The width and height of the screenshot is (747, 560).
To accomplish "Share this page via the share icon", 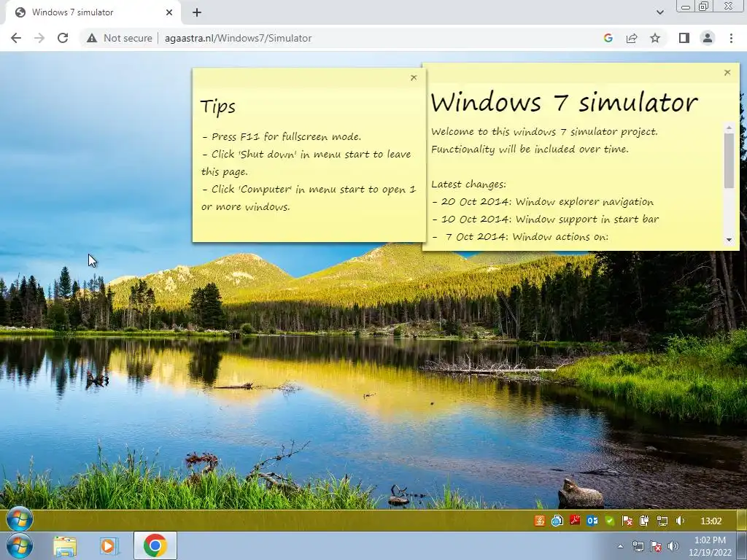I will click(632, 38).
